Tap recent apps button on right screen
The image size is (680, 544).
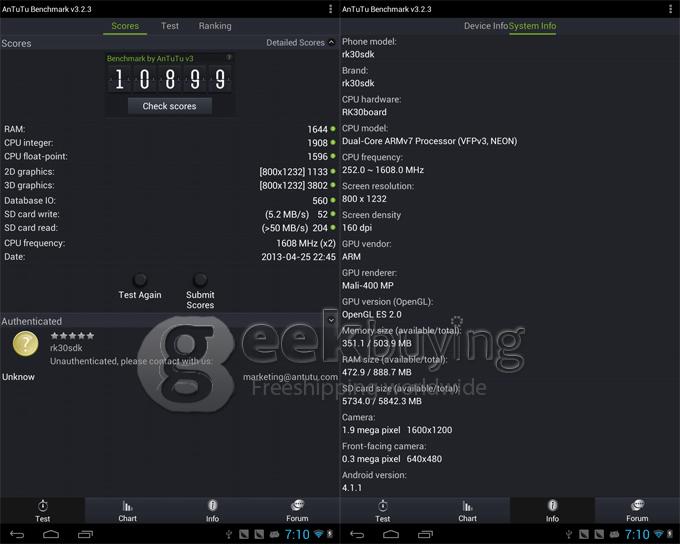[x=425, y=534]
